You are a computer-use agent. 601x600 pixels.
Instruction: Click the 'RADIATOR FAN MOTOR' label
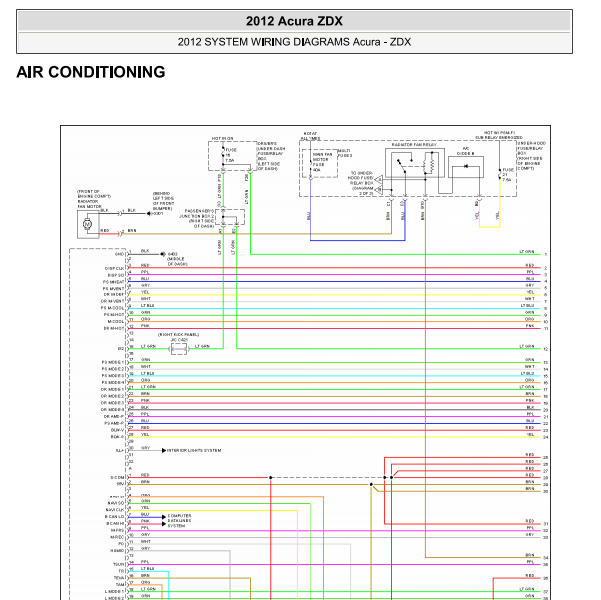pos(89,204)
